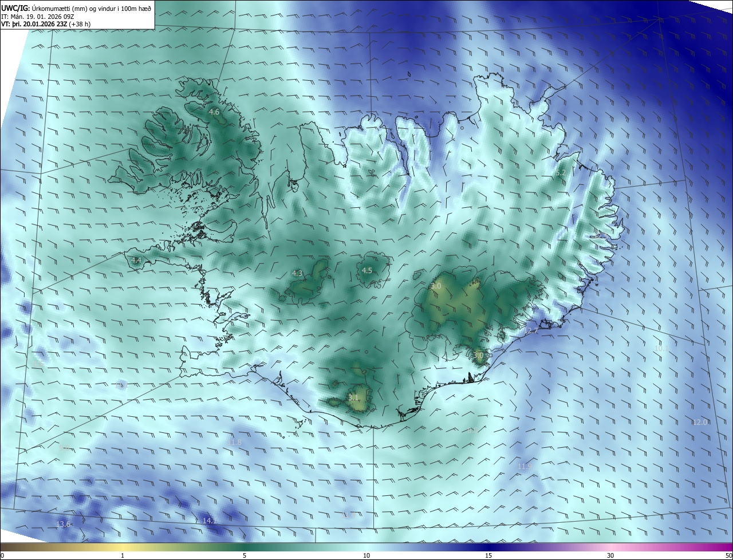The image size is (733, 560).
Task: Select the legend tick label 30
Action: 610,555
